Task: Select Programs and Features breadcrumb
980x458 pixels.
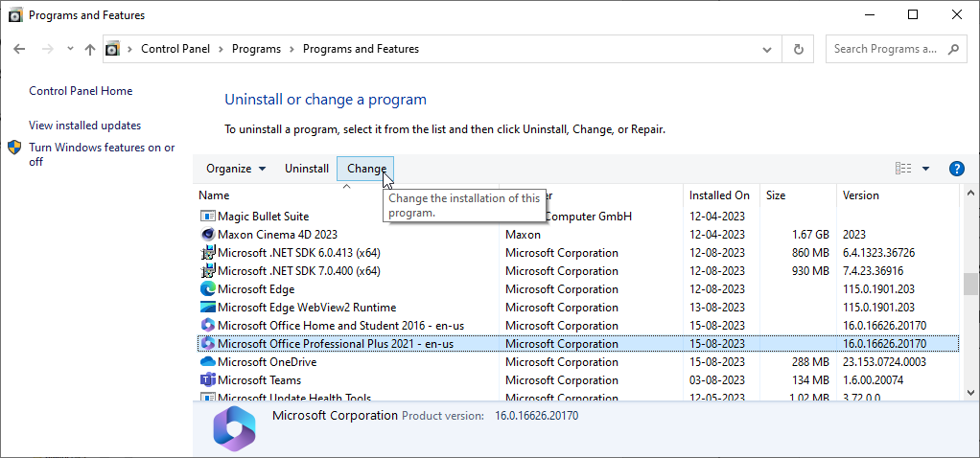Action: (362, 49)
